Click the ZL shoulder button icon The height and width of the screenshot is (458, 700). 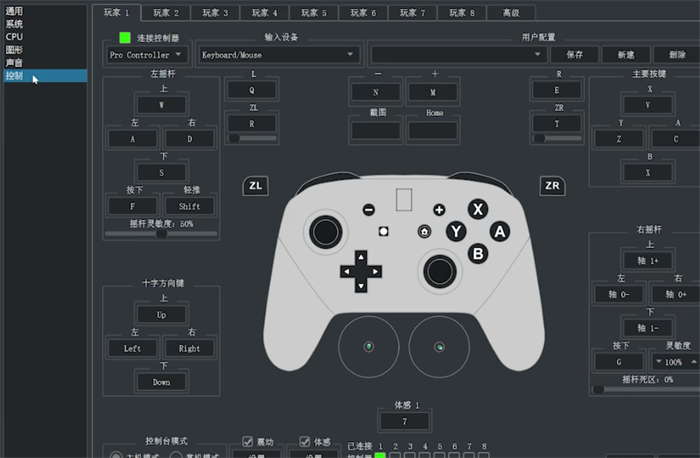255,186
